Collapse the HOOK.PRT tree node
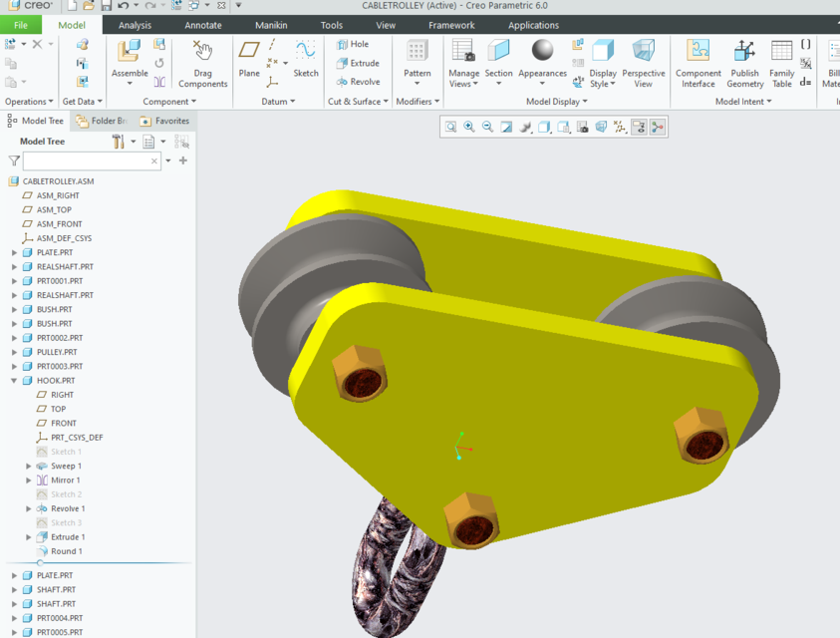 click(13, 380)
